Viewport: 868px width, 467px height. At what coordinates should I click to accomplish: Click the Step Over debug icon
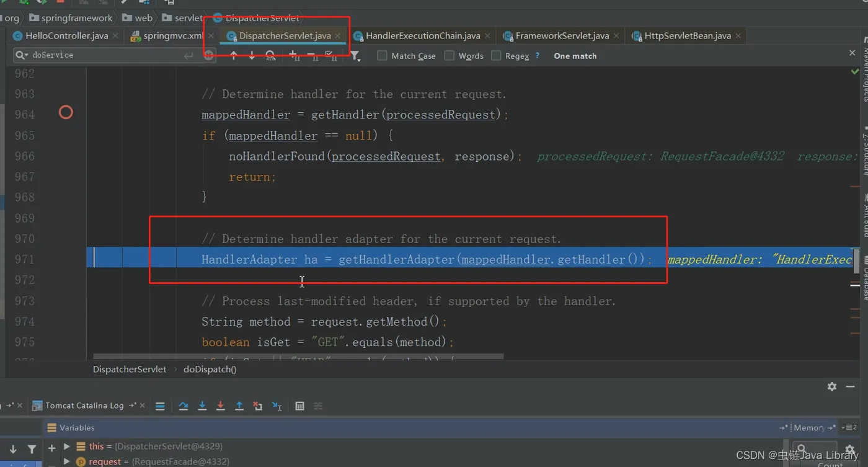click(x=184, y=406)
